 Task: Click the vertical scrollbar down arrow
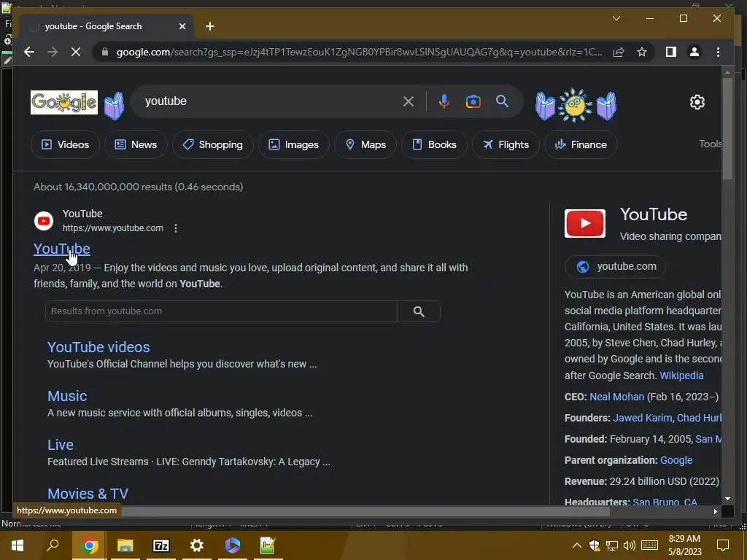point(727,499)
